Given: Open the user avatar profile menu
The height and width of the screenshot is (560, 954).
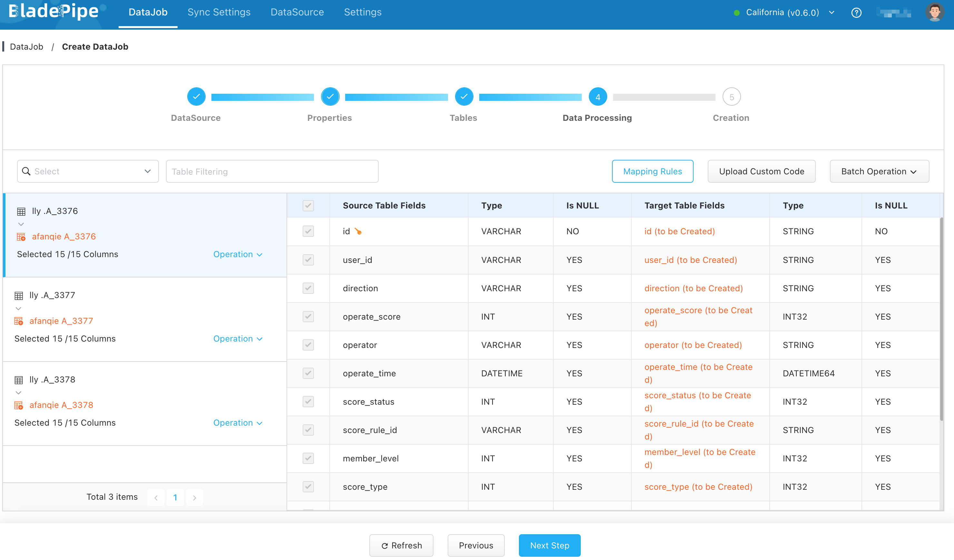Looking at the screenshot, I should (934, 13).
